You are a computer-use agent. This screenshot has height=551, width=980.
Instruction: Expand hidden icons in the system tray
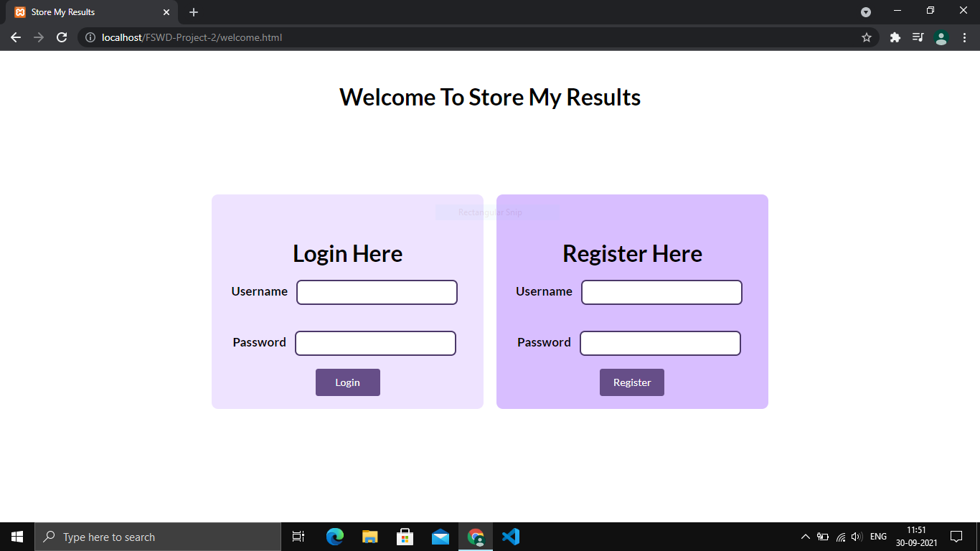[x=805, y=536]
